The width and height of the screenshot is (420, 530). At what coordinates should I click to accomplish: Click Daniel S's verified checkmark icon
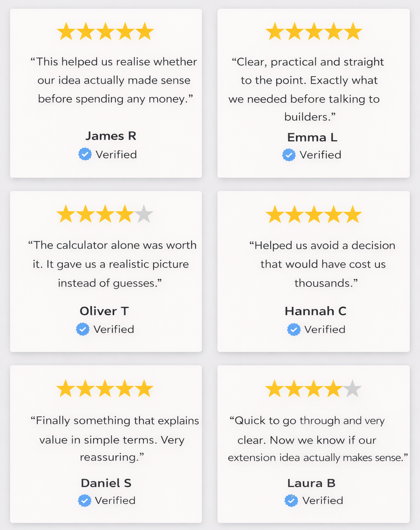click(84, 500)
